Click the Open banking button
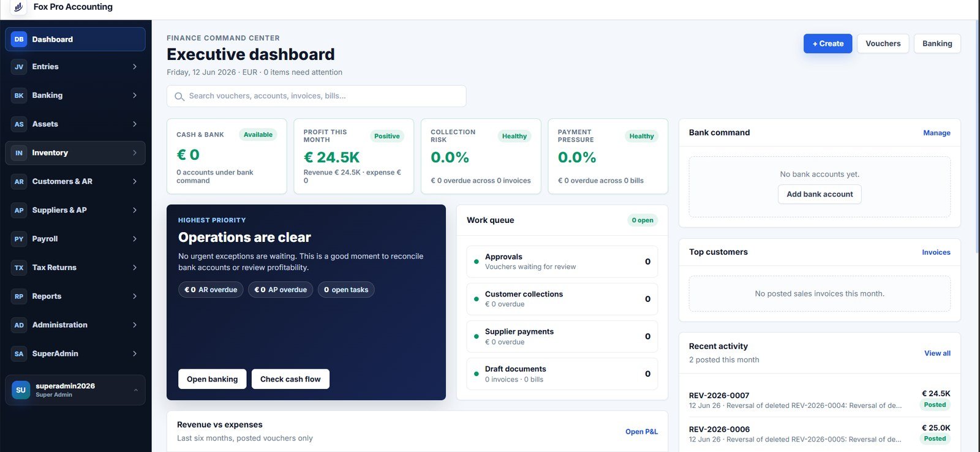 212,379
